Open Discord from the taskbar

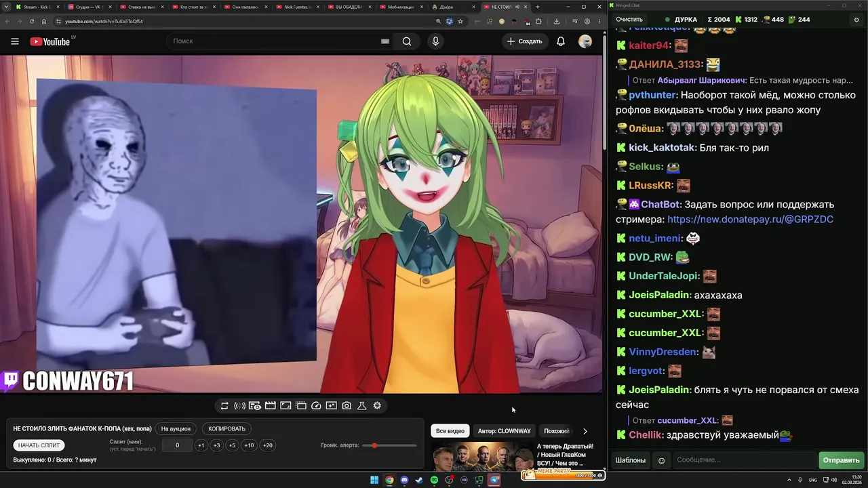point(404,481)
